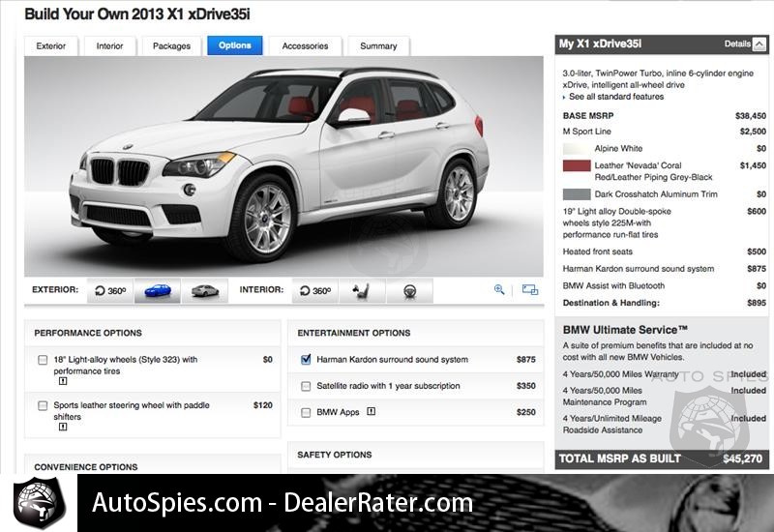This screenshot has height=532, width=774.
Task: Click the interior 360° view icon
Action: 315,291
